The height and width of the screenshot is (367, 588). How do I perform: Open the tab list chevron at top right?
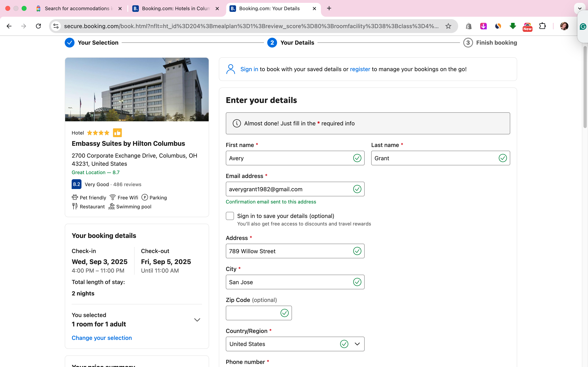[x=579, y=9]
